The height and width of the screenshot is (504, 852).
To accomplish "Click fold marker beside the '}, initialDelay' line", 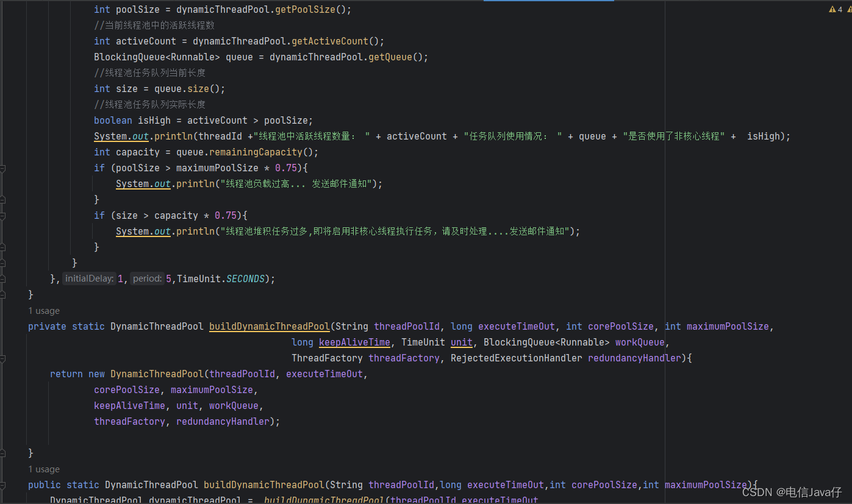I will 2,279.
